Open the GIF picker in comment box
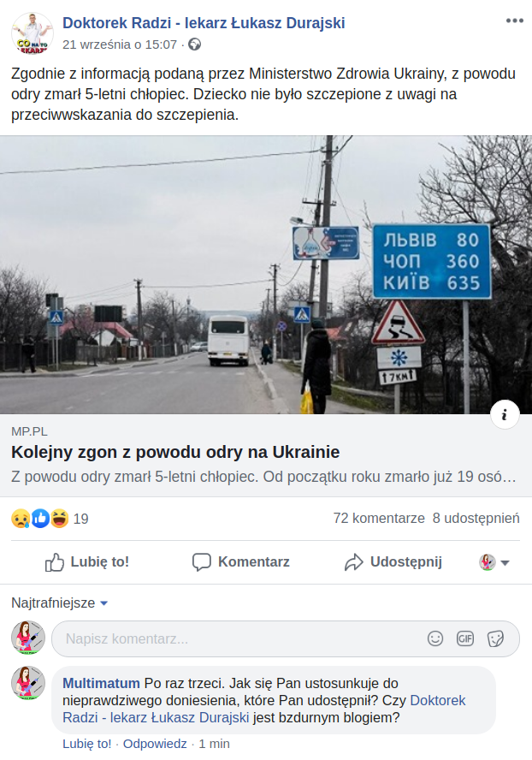Viewport: 532px width, 760px height. click(465, 638)
